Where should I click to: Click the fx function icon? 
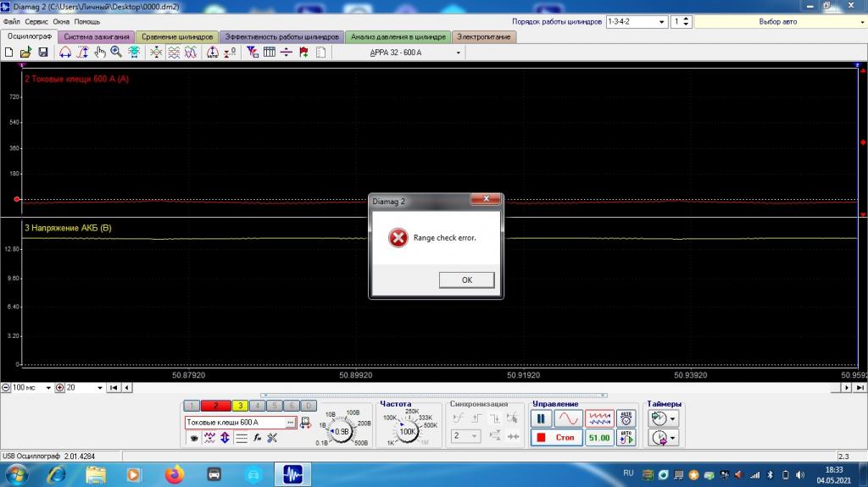pyautogui.click(x=257, y=438)
